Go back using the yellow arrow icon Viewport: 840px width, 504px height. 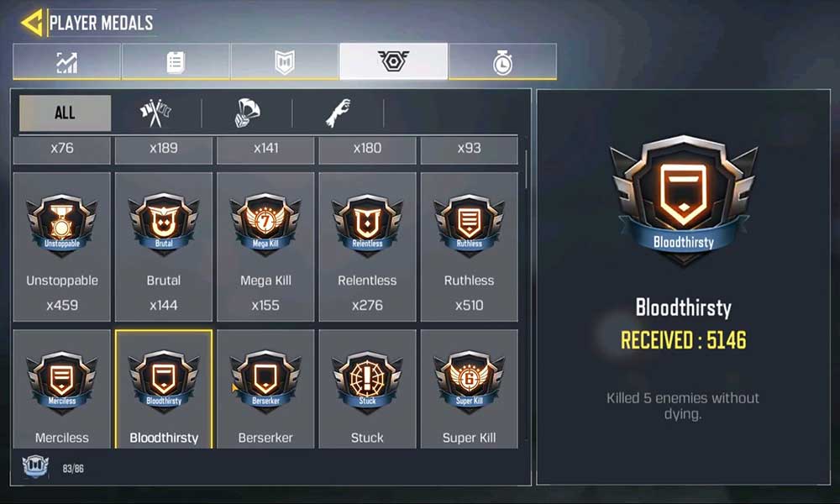click(32, 23)
